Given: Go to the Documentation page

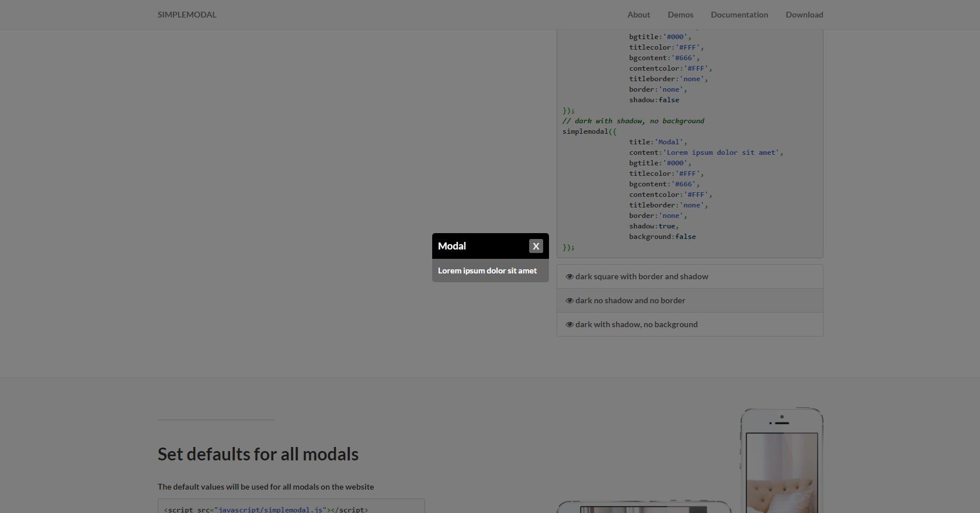Looking at the screenshot, I should pos(739,15).
